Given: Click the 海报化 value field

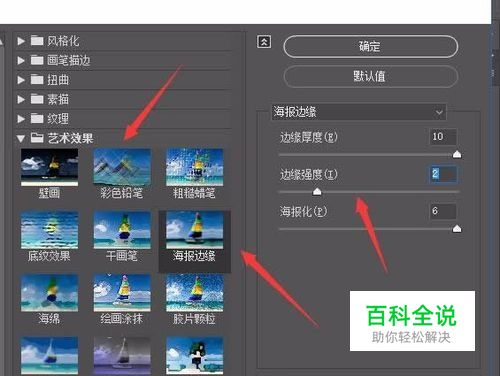Looking at the screenshot, I should pos(443,211).
